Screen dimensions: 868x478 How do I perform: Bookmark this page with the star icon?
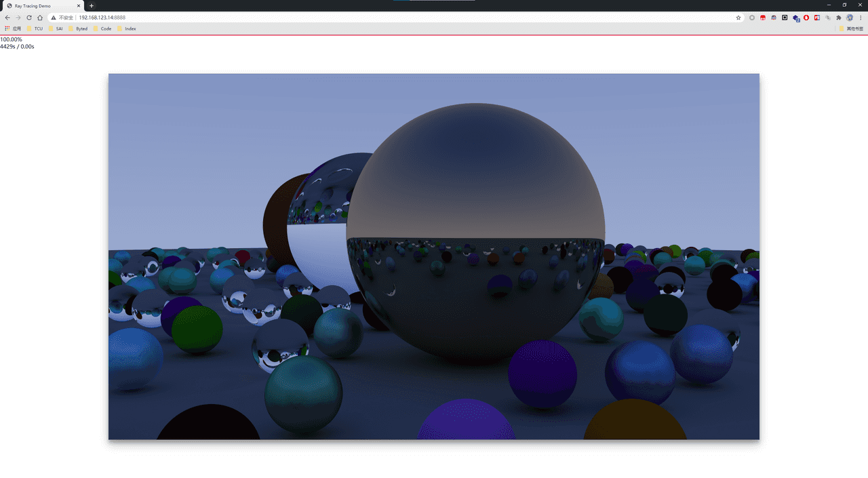pyautogui.click(x=738, y=18)
